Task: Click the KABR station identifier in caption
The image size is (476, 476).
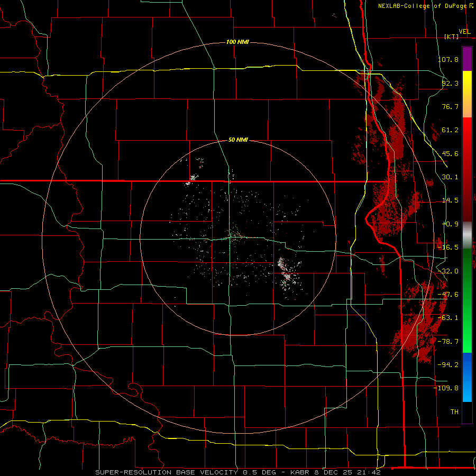Action: (x=300, y=472)
